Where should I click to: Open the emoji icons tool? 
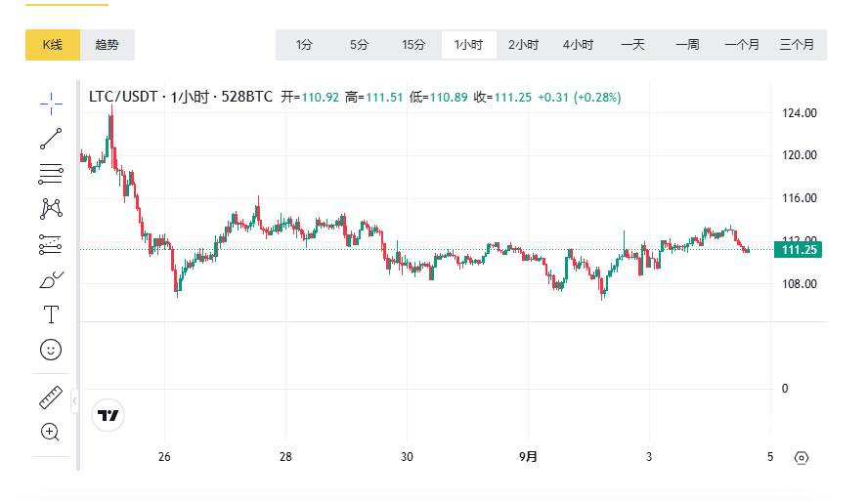51,349
